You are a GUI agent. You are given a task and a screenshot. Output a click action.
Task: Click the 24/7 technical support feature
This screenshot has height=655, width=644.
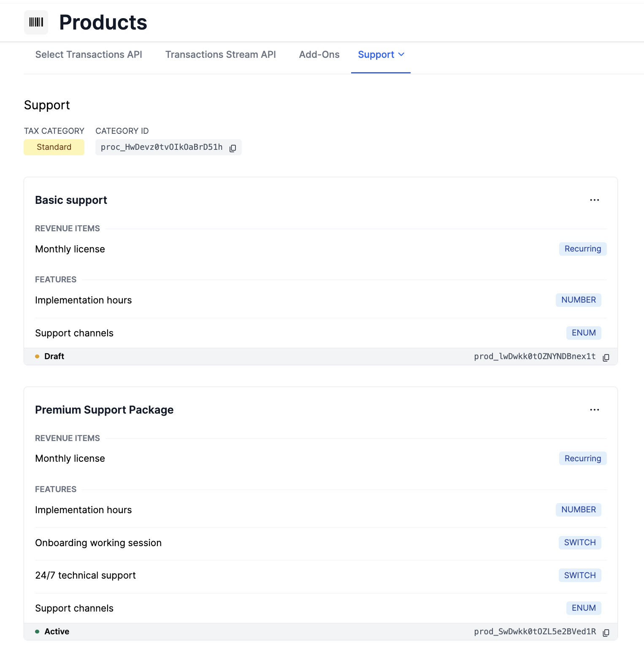coord(85,575)
